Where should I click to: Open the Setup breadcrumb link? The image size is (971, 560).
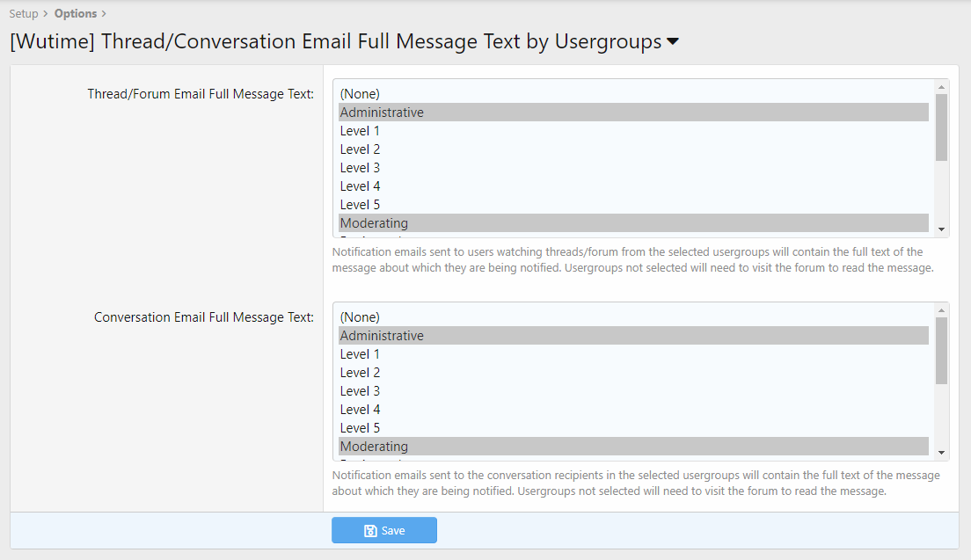click(x=24, y=14)
